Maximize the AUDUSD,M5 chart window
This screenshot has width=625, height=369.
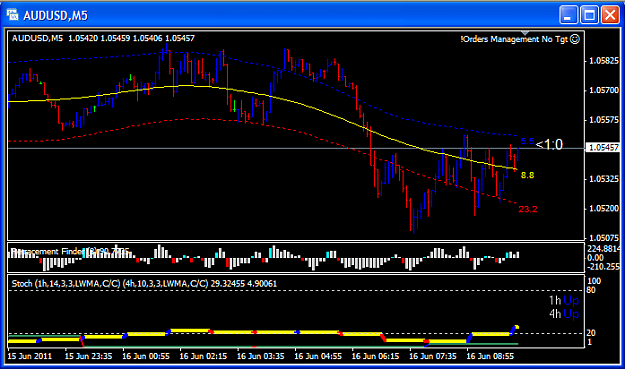590,16
